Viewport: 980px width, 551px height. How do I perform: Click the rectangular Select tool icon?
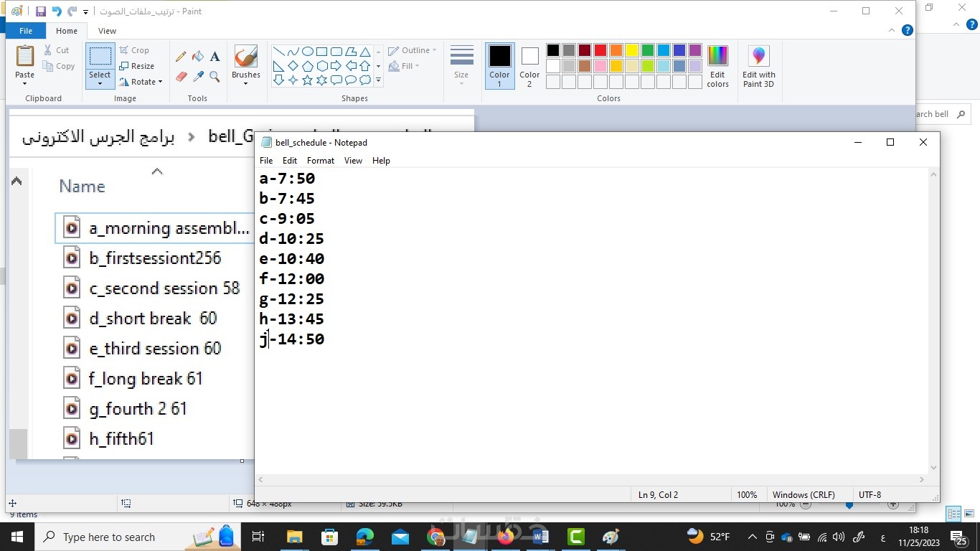(x=100, y=57)
